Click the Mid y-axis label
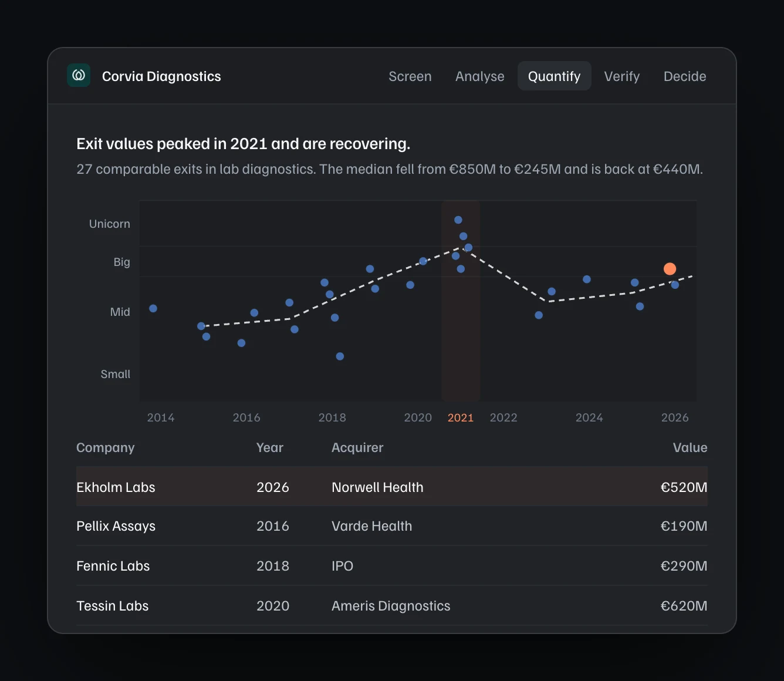 coord(120,312)
